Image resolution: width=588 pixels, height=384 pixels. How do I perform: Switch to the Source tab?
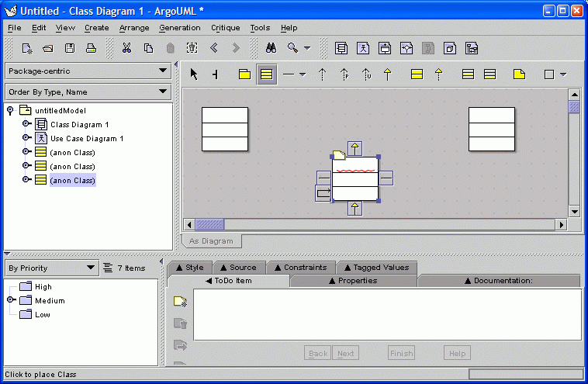pos(238,268)
